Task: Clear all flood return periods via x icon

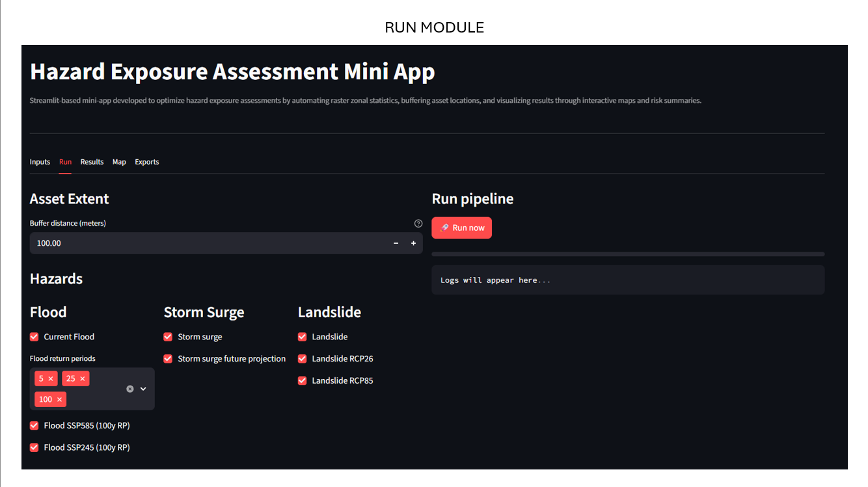Action: point(129,389)
